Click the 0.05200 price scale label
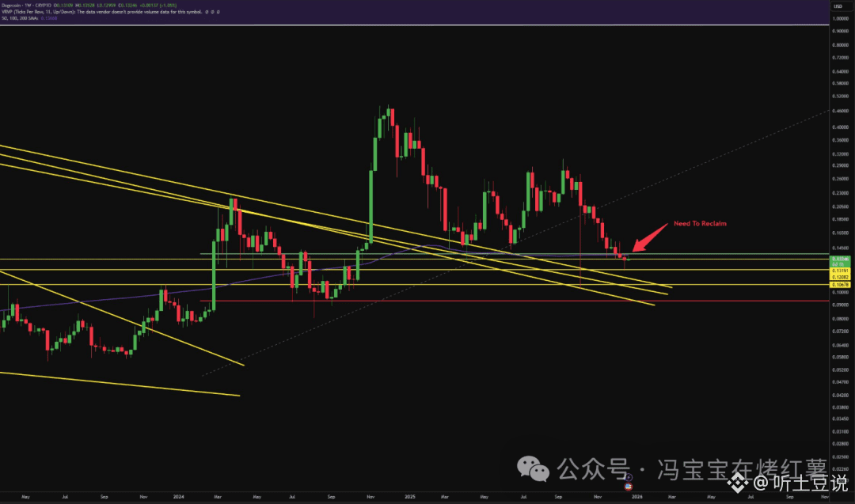855x504 pixels. pyautogui.click(x=840, y=369)
